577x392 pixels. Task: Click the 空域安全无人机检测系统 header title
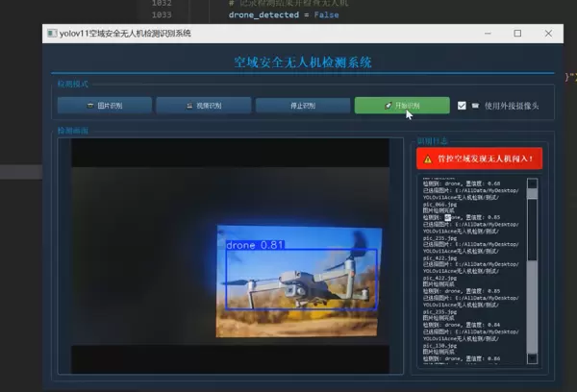coord(303,62)
